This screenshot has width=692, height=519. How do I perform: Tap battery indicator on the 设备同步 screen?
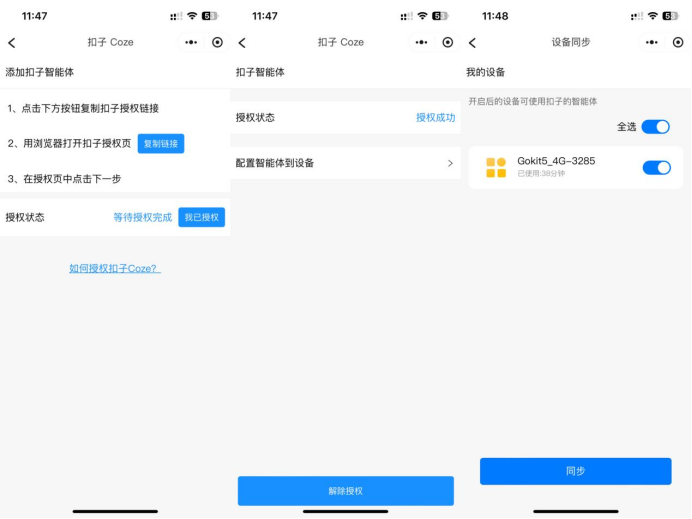pyautogui.click(x=670, y=16)
